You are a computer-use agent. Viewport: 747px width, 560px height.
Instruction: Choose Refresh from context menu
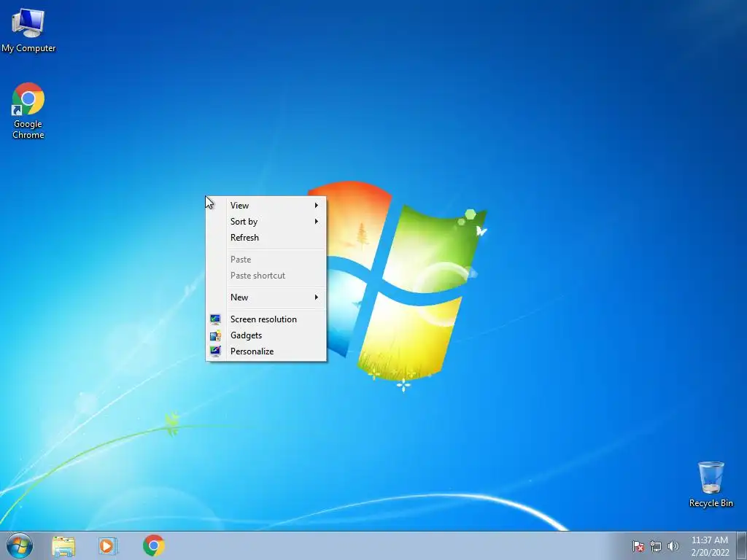(266, 238)
